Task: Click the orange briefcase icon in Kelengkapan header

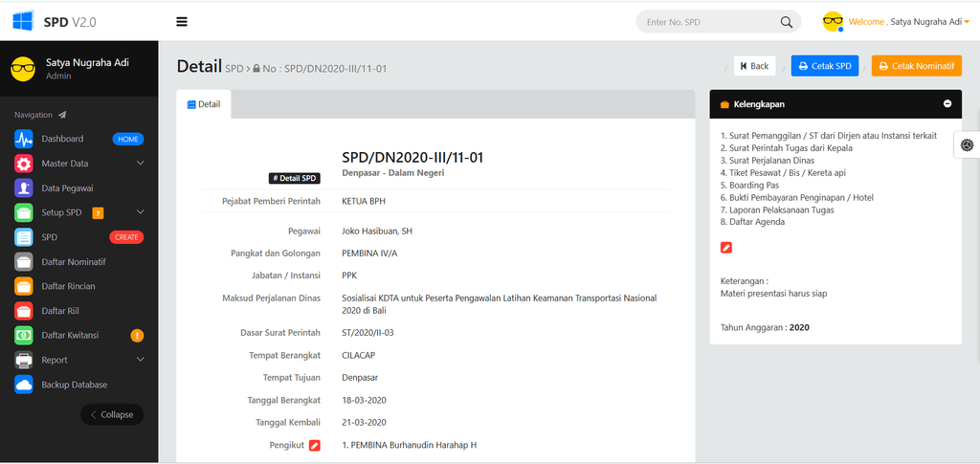Action: coord(725,105)
